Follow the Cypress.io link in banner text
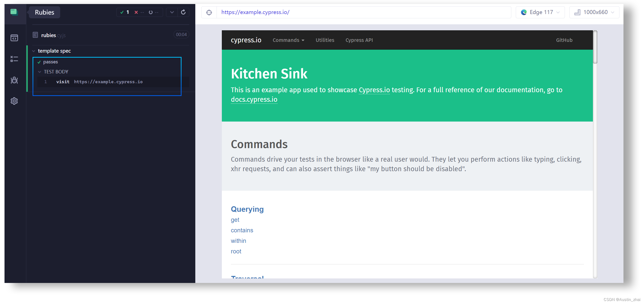The width and height of the screenshot is (644, 304). tap(374, 90)
